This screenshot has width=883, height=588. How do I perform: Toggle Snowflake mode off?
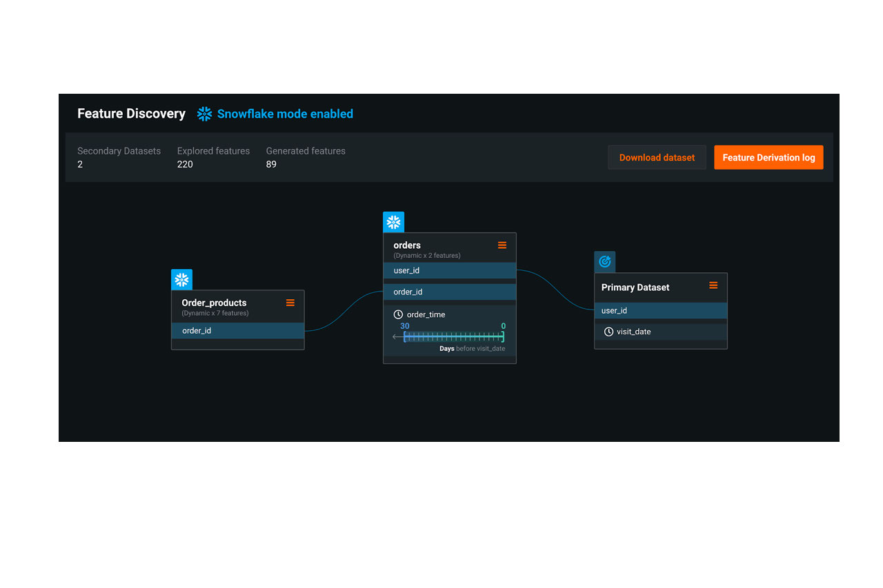pos(285,114)
